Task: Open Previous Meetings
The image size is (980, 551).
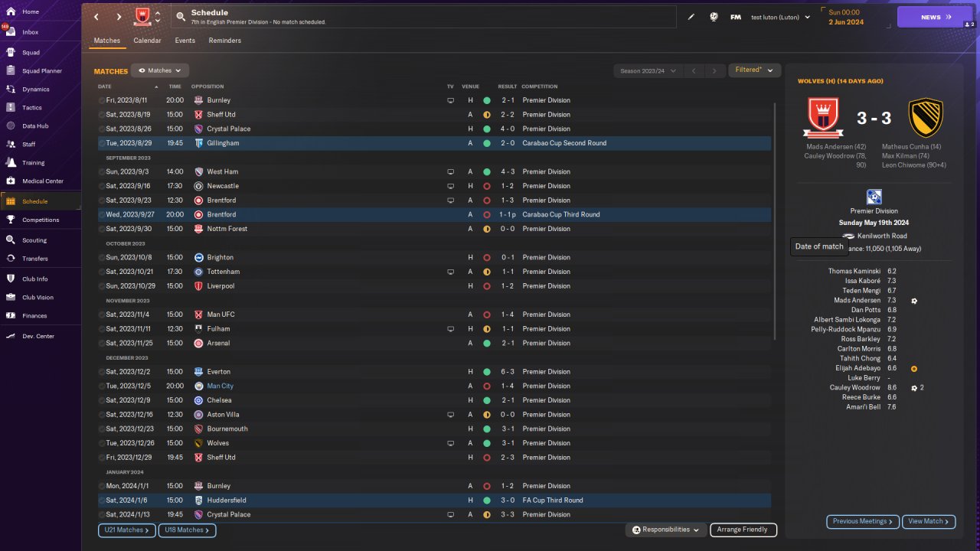Action: pos(863,521)
